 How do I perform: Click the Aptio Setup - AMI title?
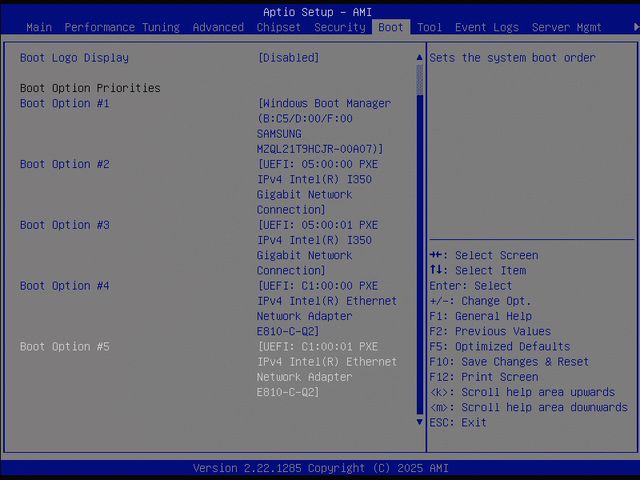[317, 12]
